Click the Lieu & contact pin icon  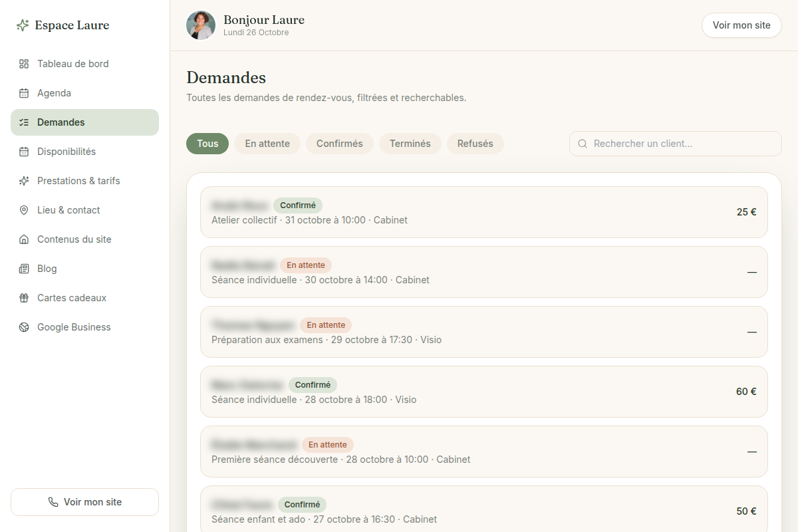click(24, 210)
